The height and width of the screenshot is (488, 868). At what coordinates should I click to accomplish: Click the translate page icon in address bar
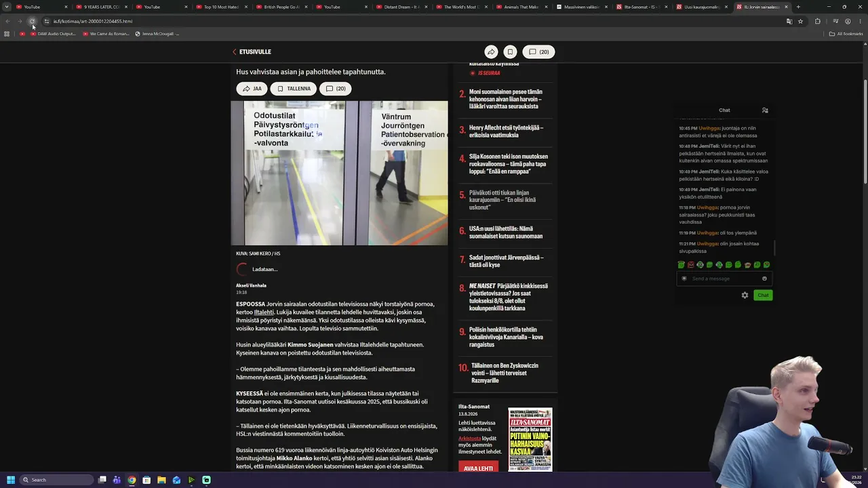[789, 21]
